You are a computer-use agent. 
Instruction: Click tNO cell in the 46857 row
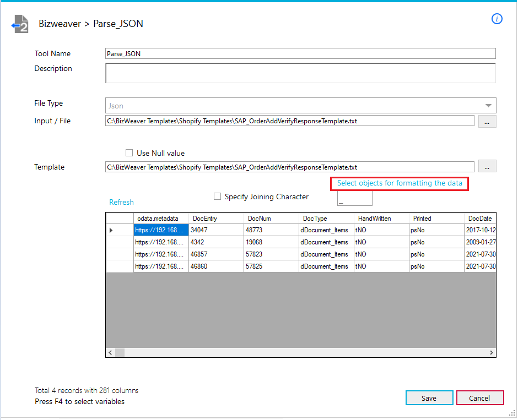click(381, 254)
